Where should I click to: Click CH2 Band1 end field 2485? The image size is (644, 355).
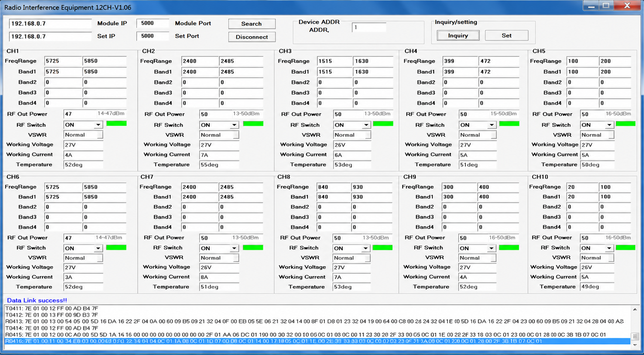point(241,72)
